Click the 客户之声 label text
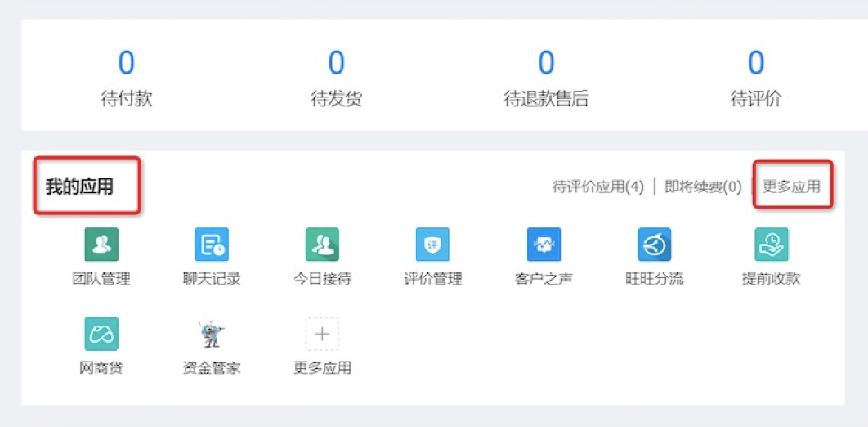The height and width of the screenshot is (427, 868). coord(544,279)
